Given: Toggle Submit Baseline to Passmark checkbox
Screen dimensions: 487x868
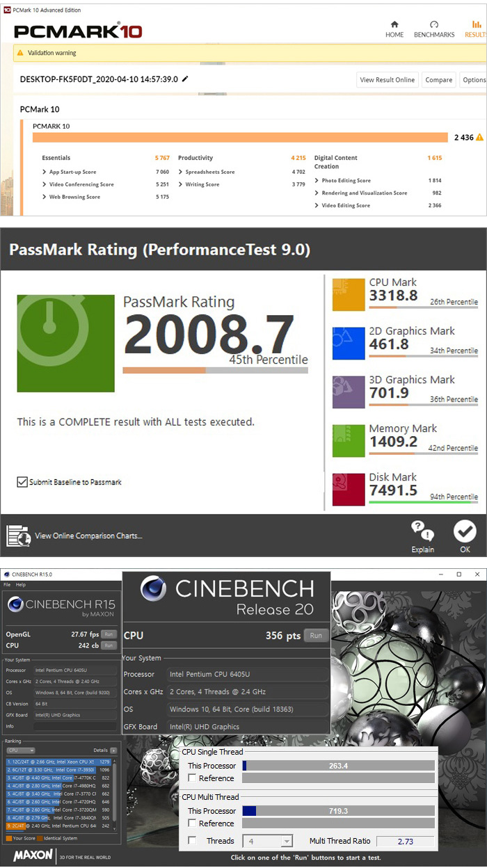Looking at the screenshot, I should 22,482.
